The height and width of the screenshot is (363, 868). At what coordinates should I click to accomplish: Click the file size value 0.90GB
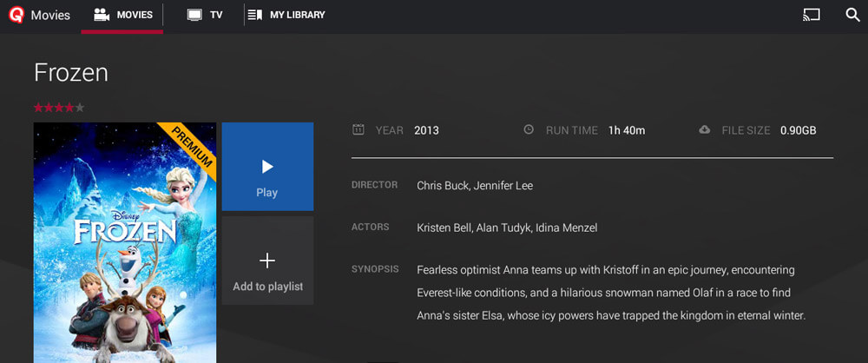pos(798,131)
